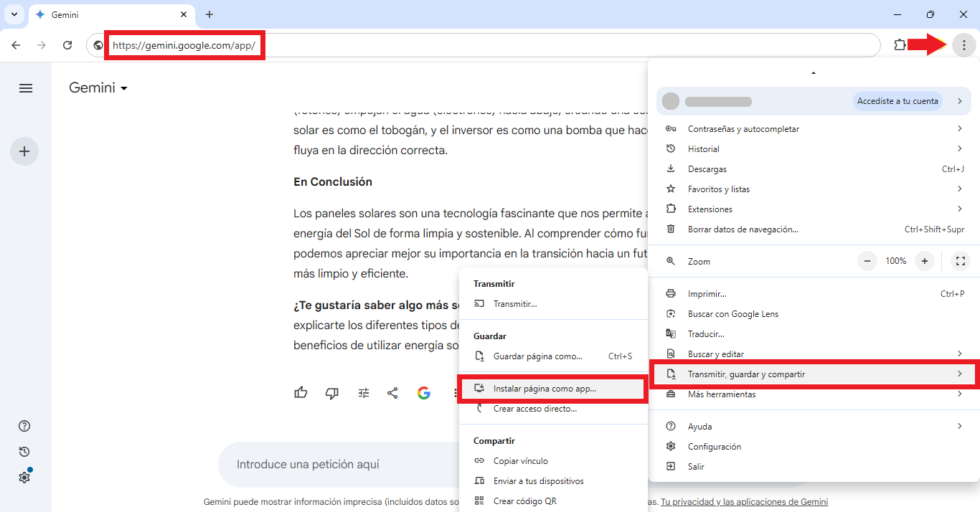Image resolution: width=980 pixels, height=512 pixels.
Task: Choose 'Crear código QR'
Action: coord(552,501)
